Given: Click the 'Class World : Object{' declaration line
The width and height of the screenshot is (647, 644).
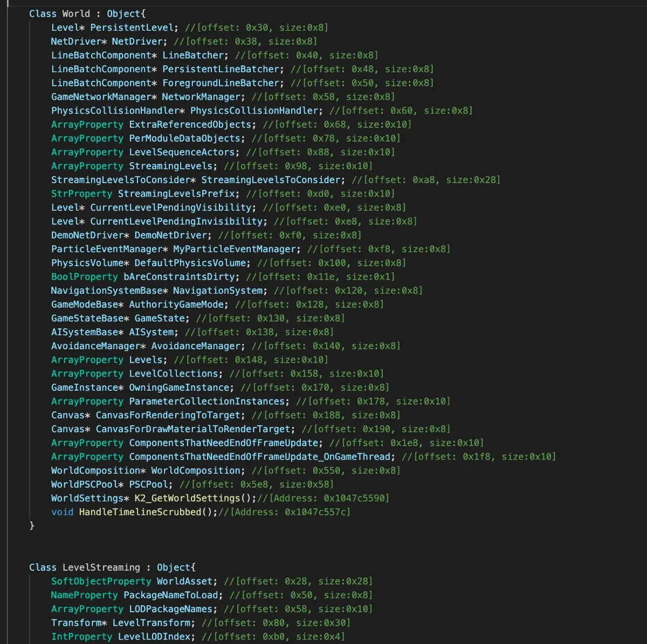Looking at the screenshot, I should point(87,13).
